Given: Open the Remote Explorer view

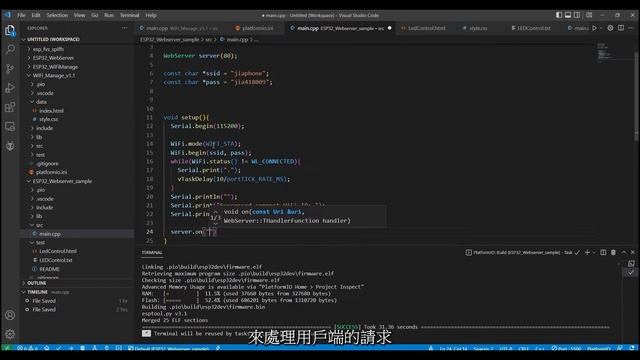Looking at the screenshot, I should [10, 127].
